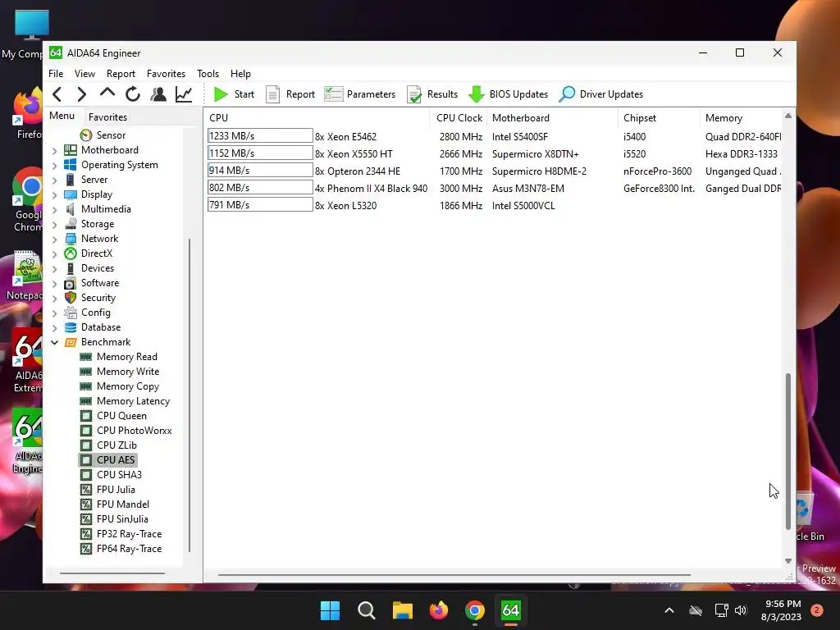The height and width of the screenshot is (630, 840).
Task: Launch Google Chrome from the taskbar
Action: (475, 610)
